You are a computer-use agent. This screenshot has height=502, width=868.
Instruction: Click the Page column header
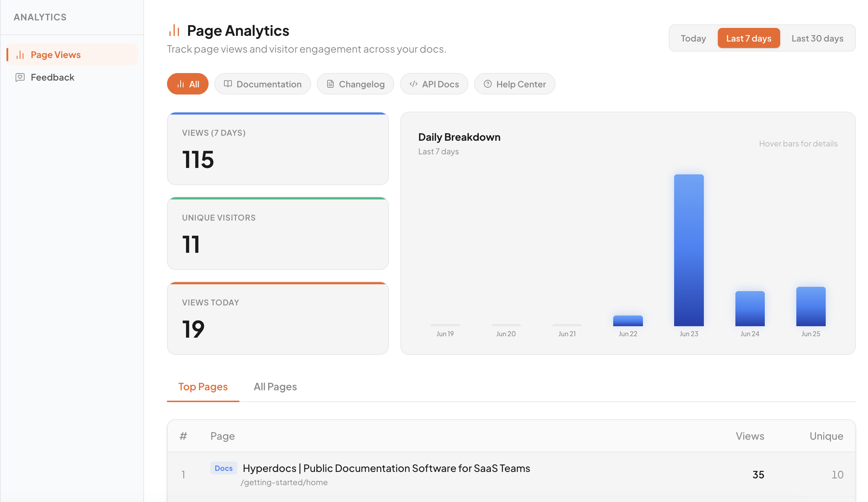click(x=223, y=436)
